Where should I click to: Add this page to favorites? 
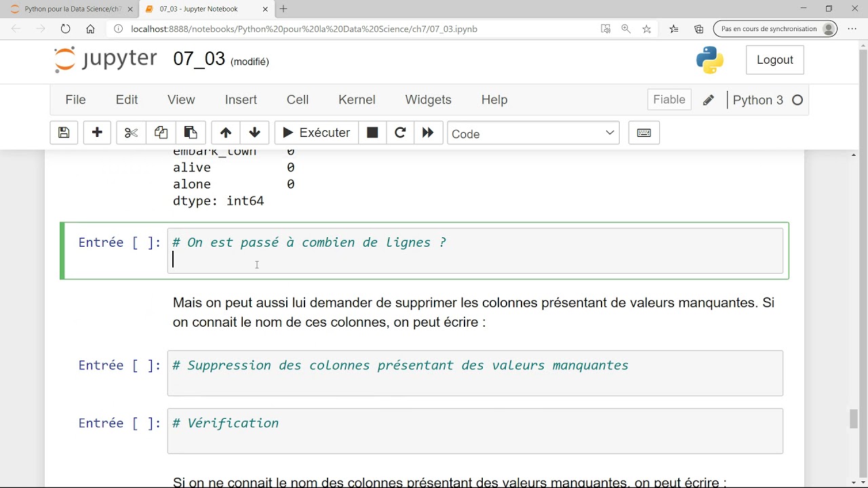point(646,29)
